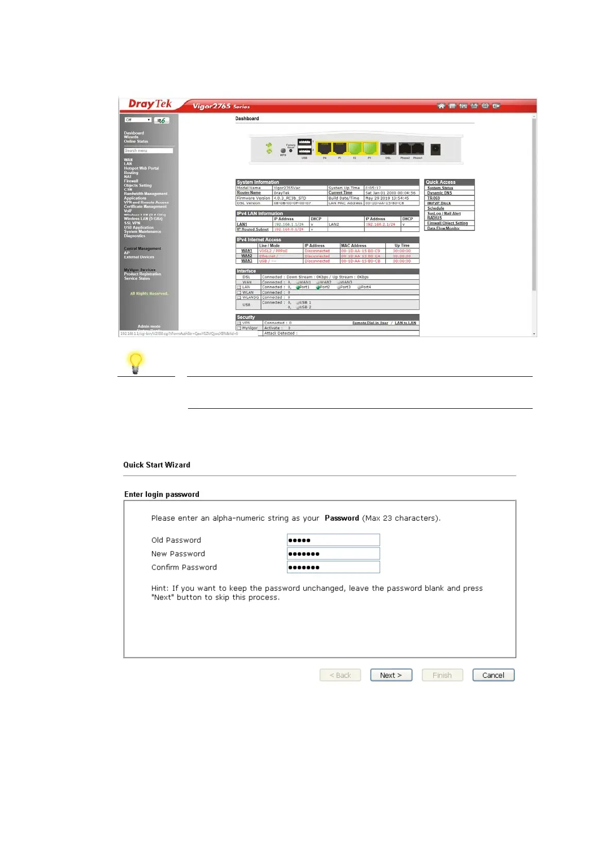Screen dimensions: 613x868
Task: Open the RADIUS quick access link
Action: (434, 218)
